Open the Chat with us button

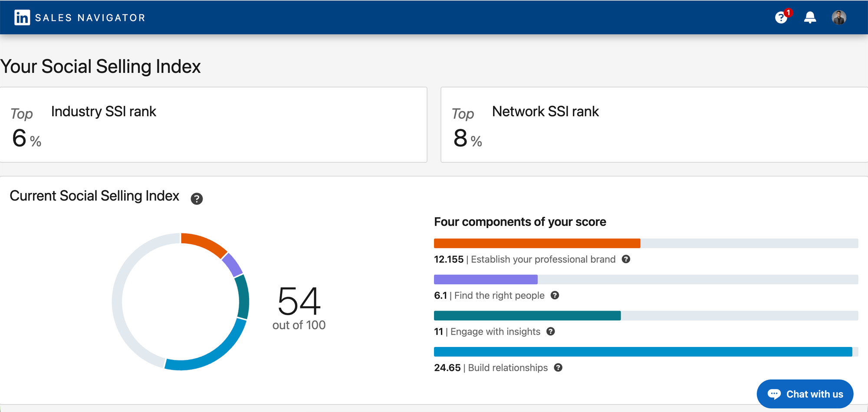[x=805, y=394]
